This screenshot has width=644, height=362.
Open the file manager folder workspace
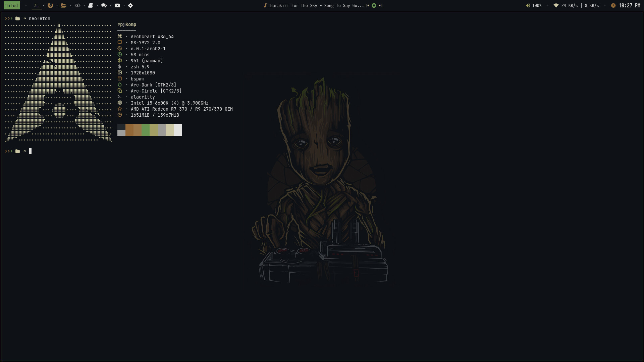tap(64, 5)
